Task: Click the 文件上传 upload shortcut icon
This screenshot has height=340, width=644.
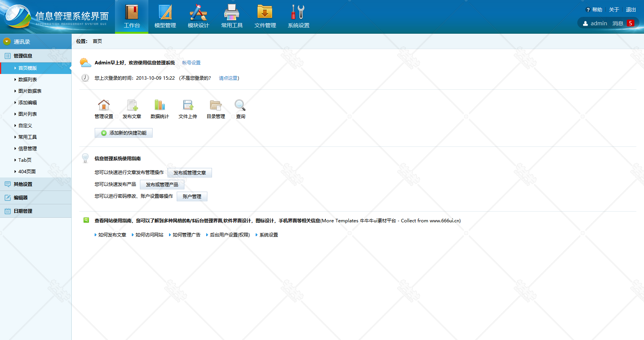Action: coord(188,105)
